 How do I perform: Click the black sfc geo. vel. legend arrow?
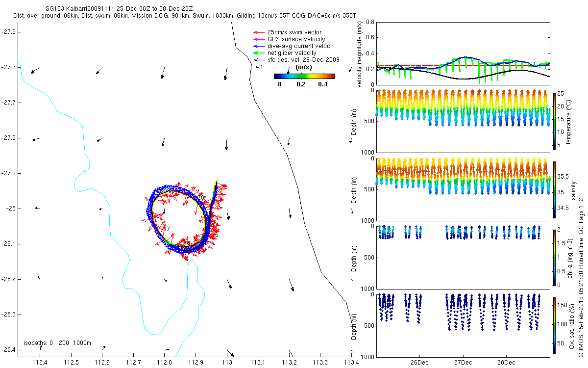point(259,60)
